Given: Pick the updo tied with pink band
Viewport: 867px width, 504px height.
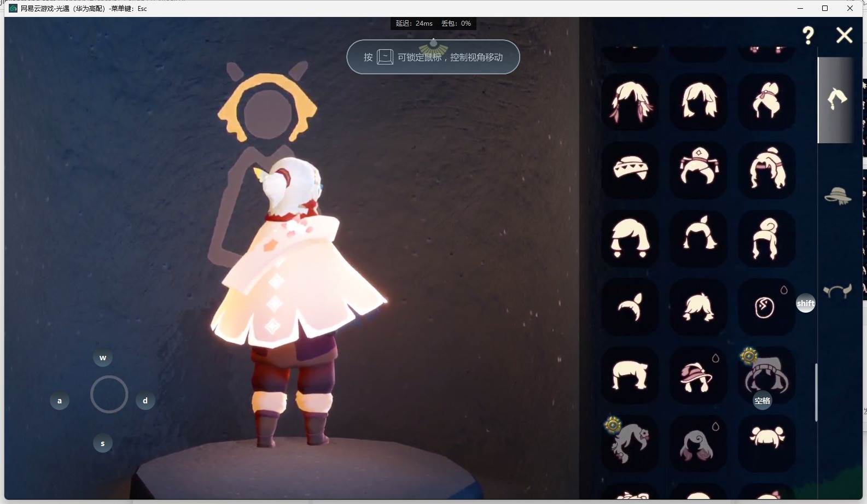Looking at the screenshot, I should (766, 102).
